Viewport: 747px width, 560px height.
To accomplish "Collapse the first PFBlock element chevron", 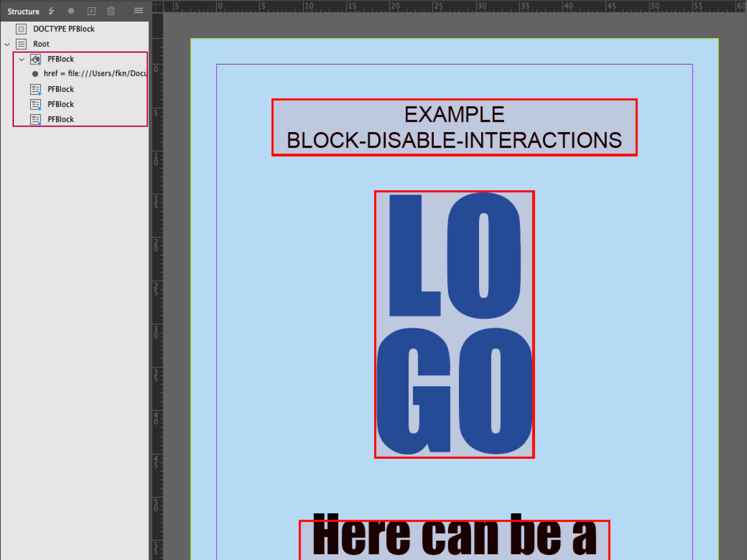I will (x=22, y=59).
